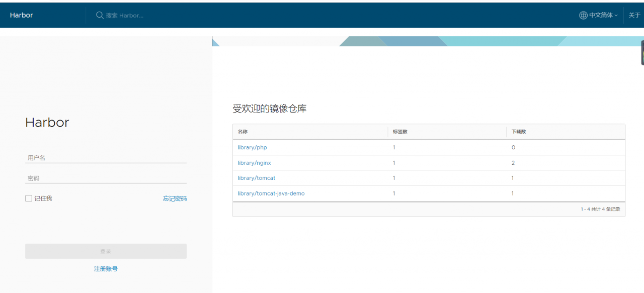Open the library/tomcat repository
This screenshot has width=644, height=293.
(x=257, y=178)
